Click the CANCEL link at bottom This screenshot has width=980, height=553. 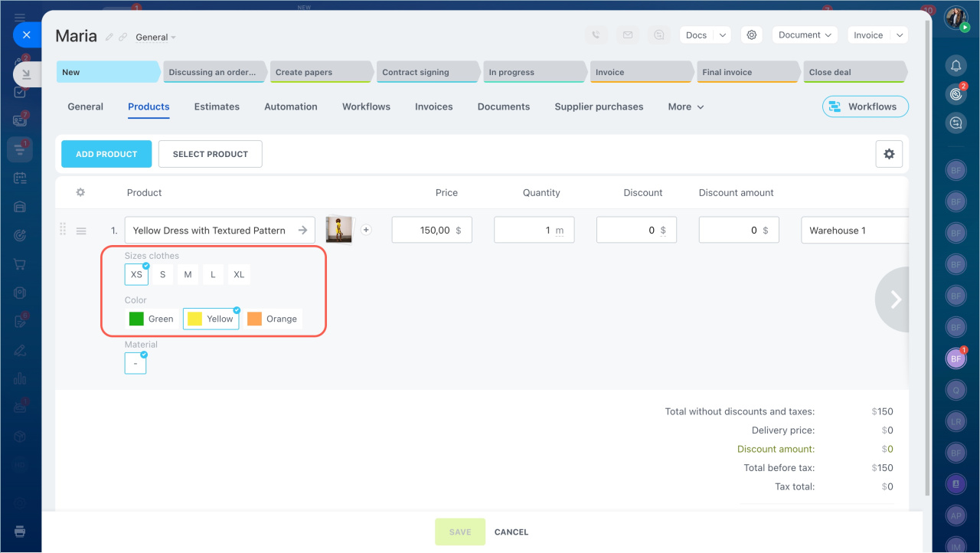tap(511, 532)
